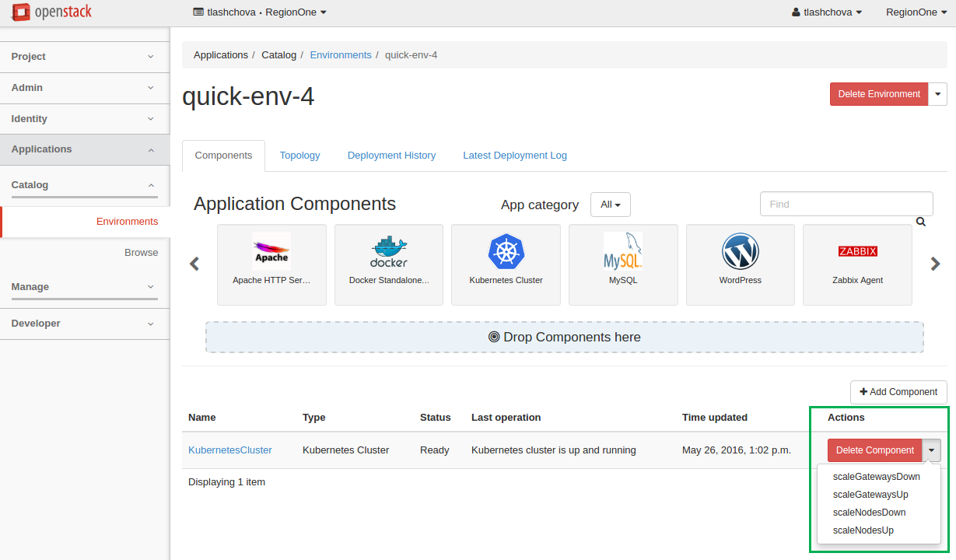
Task: Select the WordPress component icon
Action: point(740,252)
